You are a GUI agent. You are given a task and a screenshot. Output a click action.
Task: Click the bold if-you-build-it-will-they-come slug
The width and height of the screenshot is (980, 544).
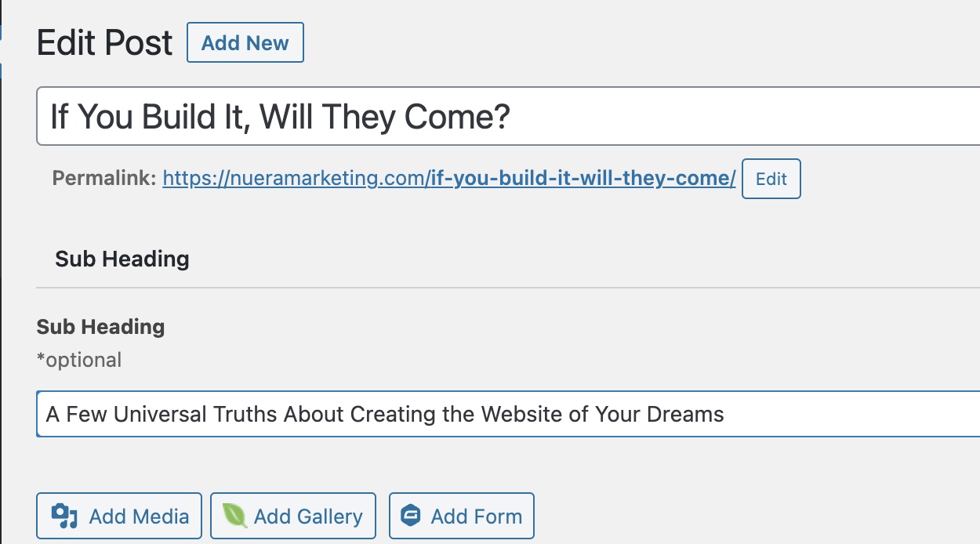[583, 179]
